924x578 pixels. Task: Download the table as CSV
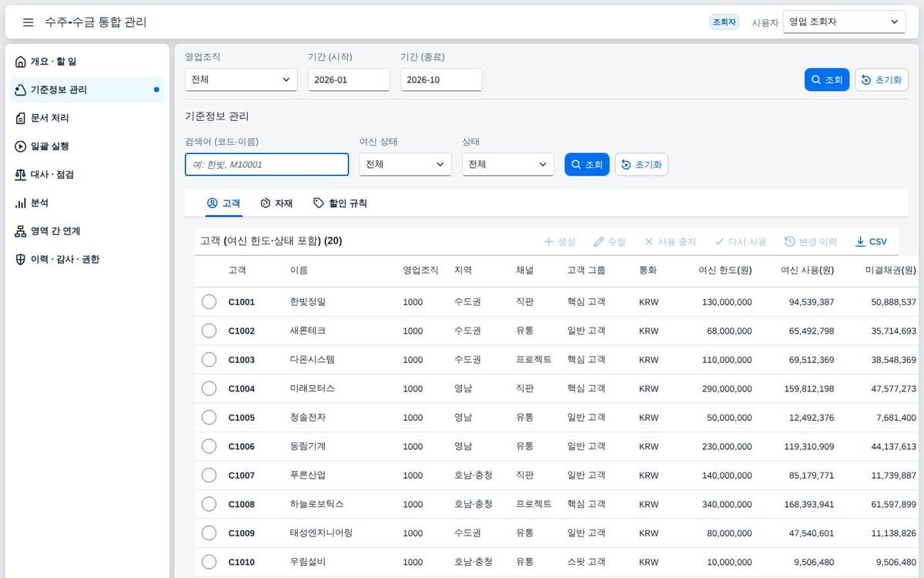tap(871, 241)
